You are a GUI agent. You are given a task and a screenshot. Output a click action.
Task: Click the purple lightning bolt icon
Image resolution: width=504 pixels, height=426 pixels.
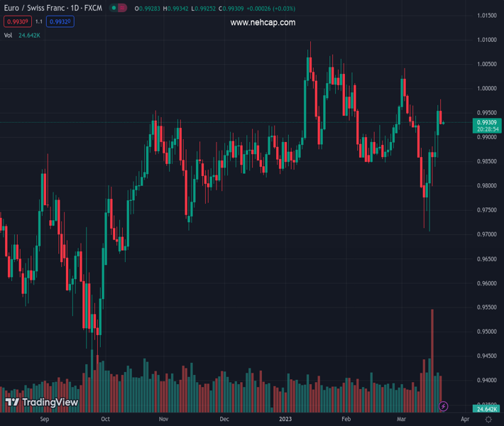click(x=444, y=406)
